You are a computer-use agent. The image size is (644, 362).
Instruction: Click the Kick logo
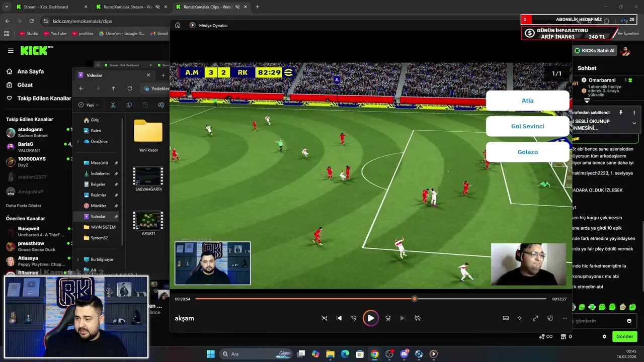[x=36, y=50]
